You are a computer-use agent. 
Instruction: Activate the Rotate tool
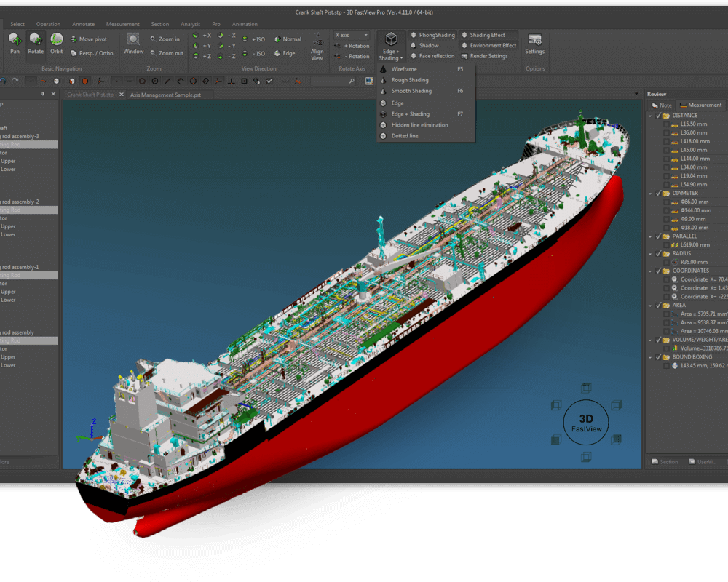click(x=35, y=44)
